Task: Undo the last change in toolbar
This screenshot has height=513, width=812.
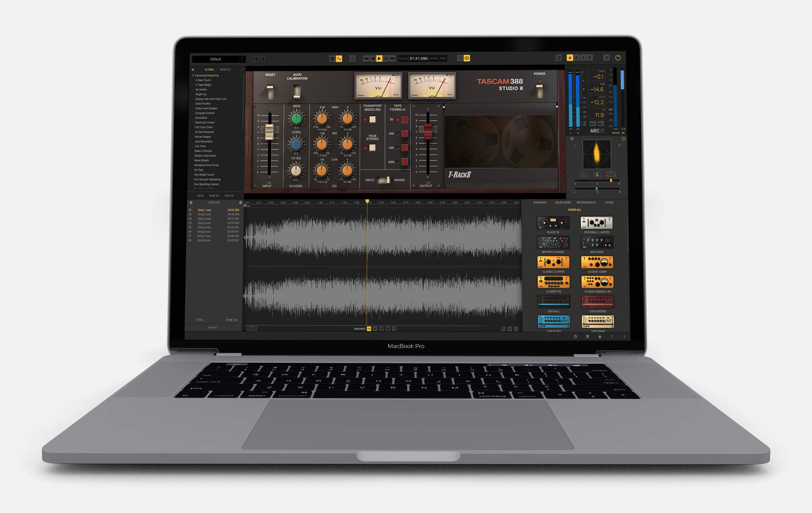Action: [256, 59]
